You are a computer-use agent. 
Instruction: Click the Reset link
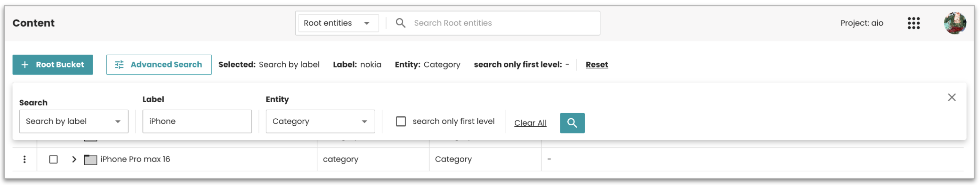[x=596, y=64]
